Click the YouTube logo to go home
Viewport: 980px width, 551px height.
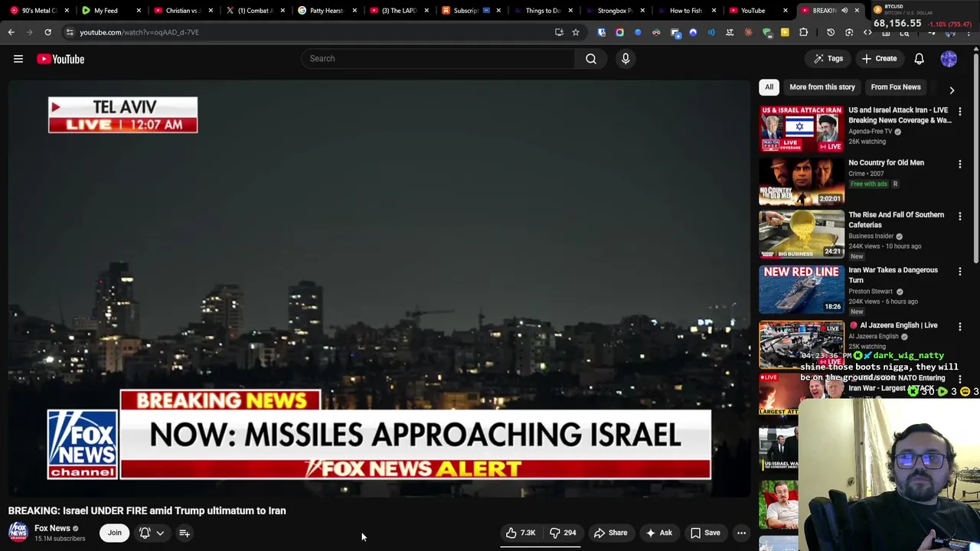[x=60, y=59]
